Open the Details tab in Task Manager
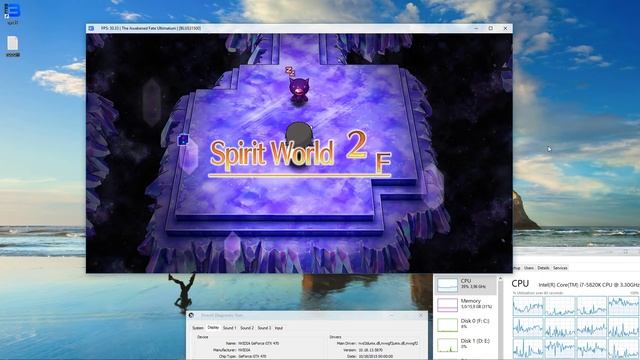Viewport: 640px width, 360px height. point(543,268)
